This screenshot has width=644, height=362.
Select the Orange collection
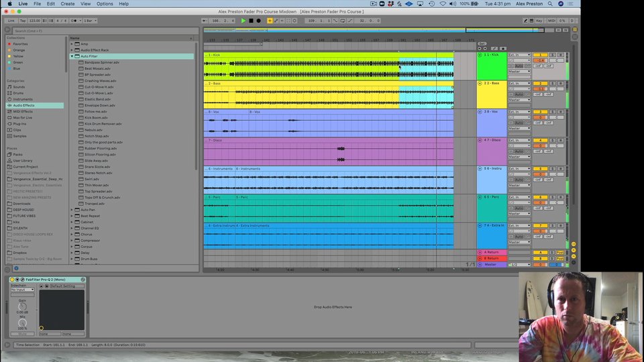tap(19, 50)
